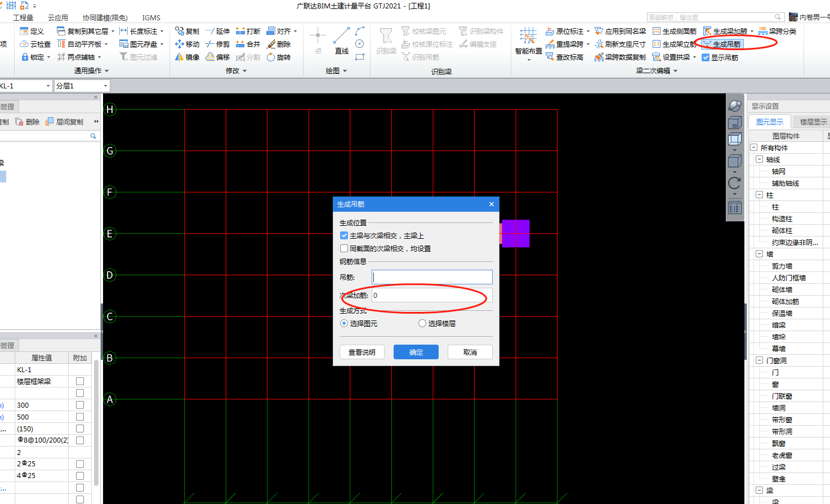Image resolution: width=830 pixels, height=504 pixels.
Task: Select the 镜像 (Mirror) tool
Action: (x=187, y=57)
